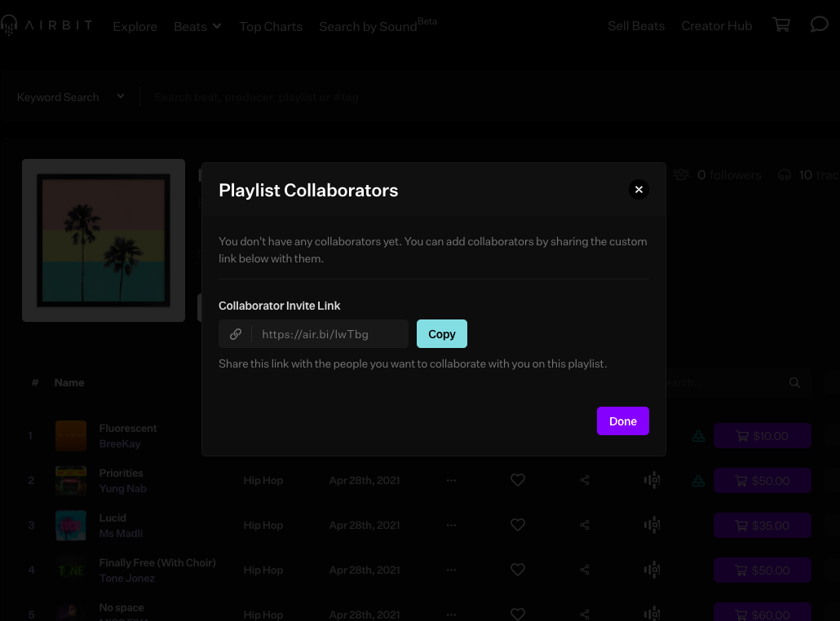840x621 pixels.
Task: Click the playlist search magnifier icon
Action: coord(794,382)
